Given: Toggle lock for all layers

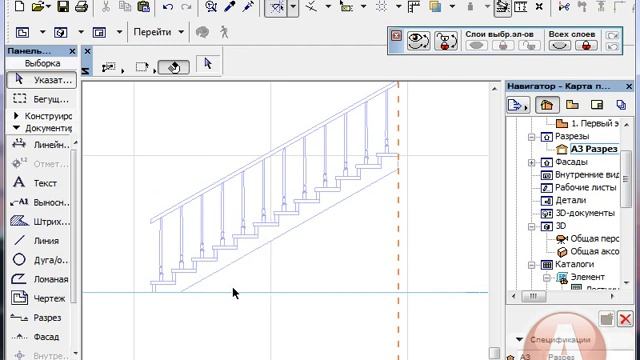Looking at the screenshot, I should point(586,45).
